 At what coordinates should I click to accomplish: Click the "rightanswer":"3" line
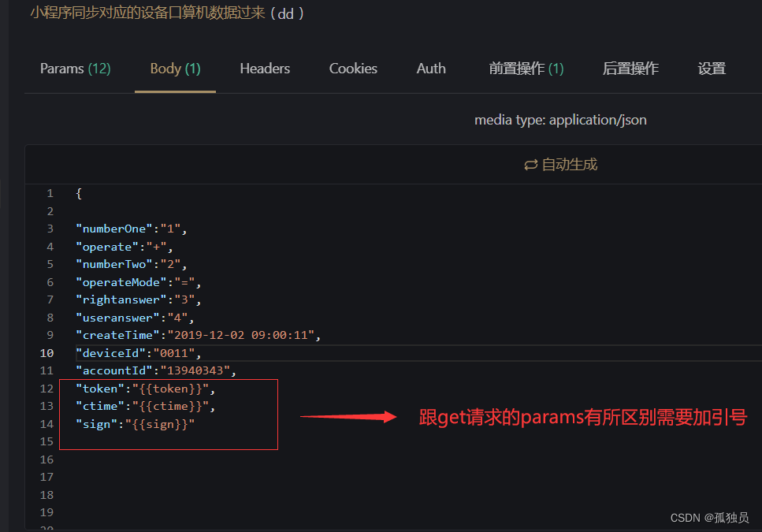tap(138, 299)
